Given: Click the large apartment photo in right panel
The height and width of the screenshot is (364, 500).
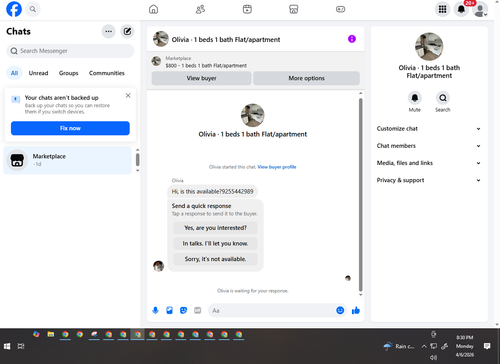Looking at the screenshot, I should tap(429, 46).
